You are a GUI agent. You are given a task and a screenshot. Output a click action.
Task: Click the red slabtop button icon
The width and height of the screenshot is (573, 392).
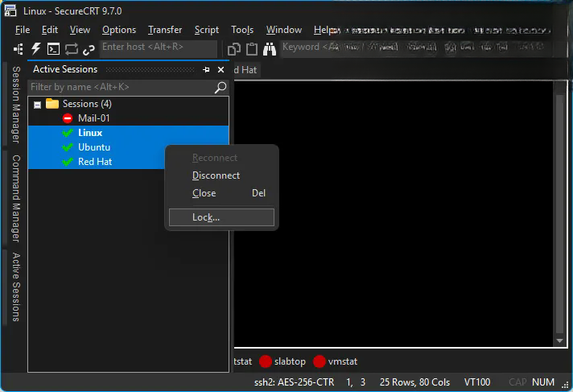coord(266,361)
